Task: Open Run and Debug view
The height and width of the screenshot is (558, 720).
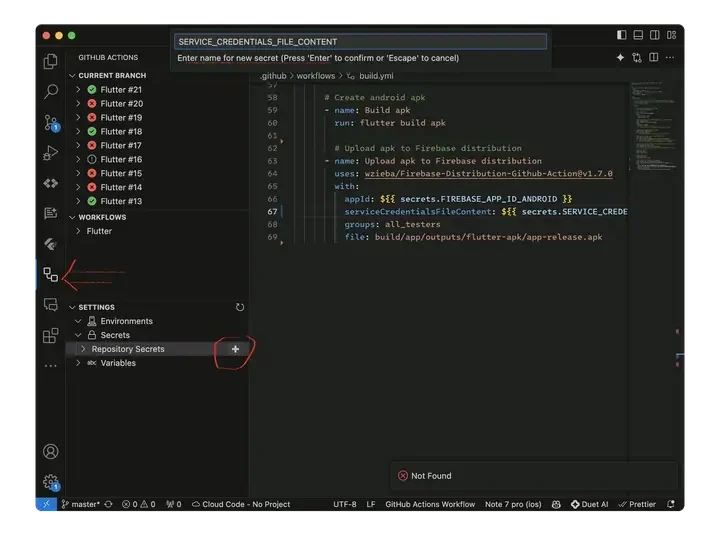Action: pyautogui.click(x=51, y=153)
